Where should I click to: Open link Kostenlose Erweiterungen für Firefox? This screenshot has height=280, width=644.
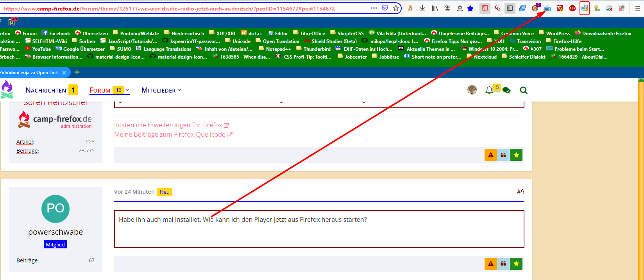(x=172, y=125)
